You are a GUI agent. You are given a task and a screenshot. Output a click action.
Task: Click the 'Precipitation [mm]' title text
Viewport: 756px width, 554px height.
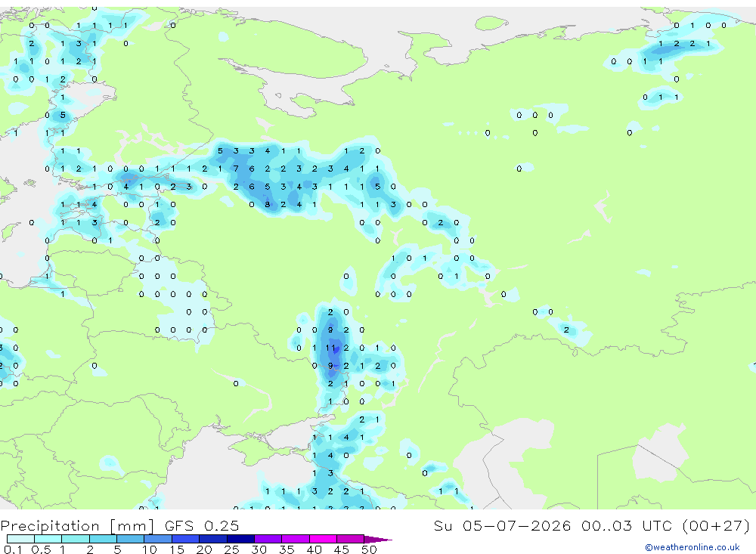(77, 525)
